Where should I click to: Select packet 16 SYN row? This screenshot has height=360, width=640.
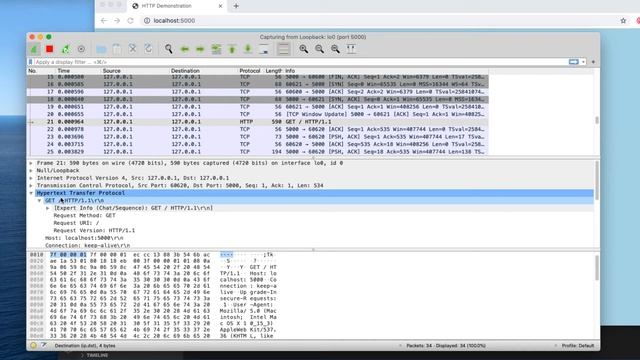tap(258, 84)
